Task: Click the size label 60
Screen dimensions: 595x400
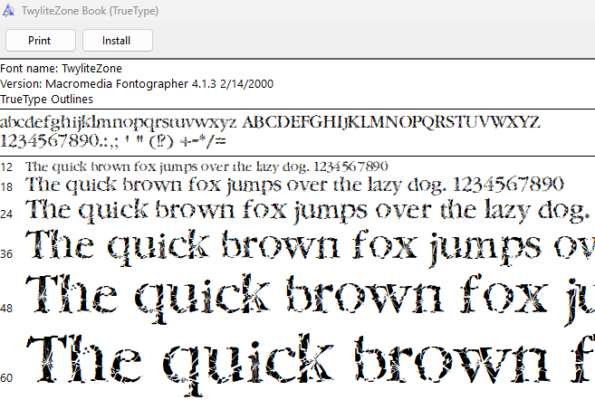Action: [6, 378]
